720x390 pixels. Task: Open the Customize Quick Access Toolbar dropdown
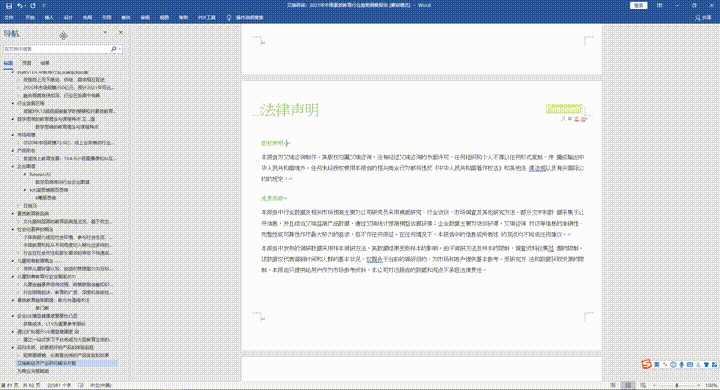point(44,6)
